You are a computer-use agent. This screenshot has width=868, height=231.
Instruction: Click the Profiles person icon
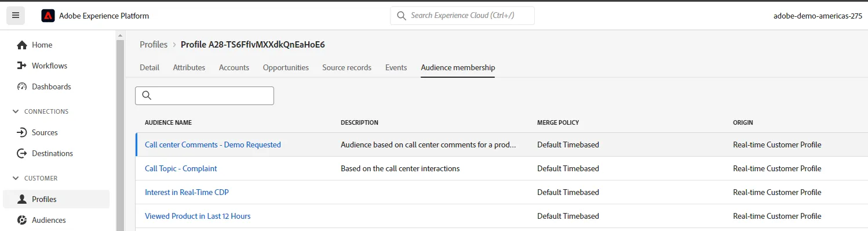(x=23, y=199)
